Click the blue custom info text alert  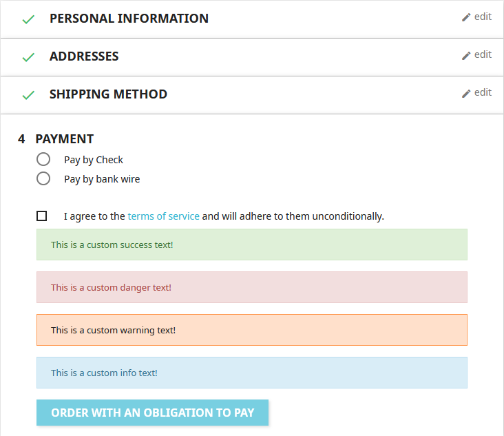click(x=251, y=373)
